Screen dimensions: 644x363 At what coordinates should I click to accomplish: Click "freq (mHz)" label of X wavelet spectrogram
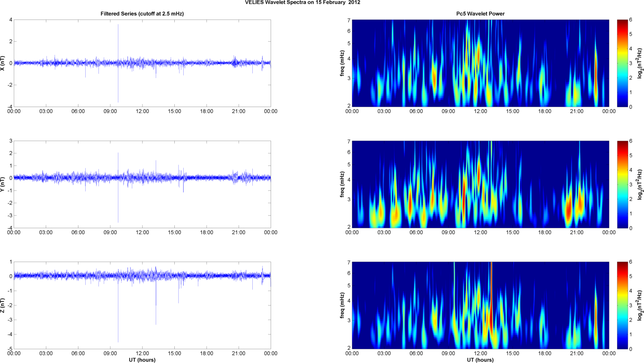pyautogui.click(x=342, y=63)
